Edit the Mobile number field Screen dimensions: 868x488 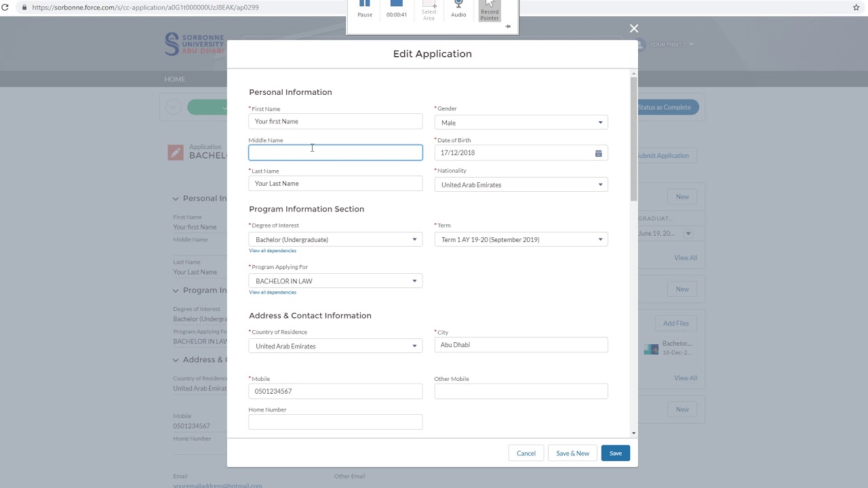(335, 391)
